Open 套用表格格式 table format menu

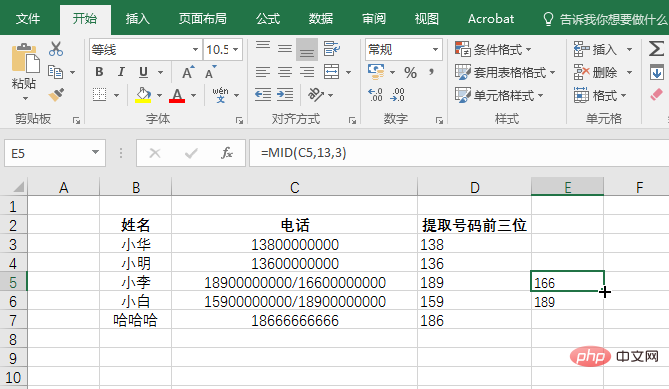click(505, 73)
